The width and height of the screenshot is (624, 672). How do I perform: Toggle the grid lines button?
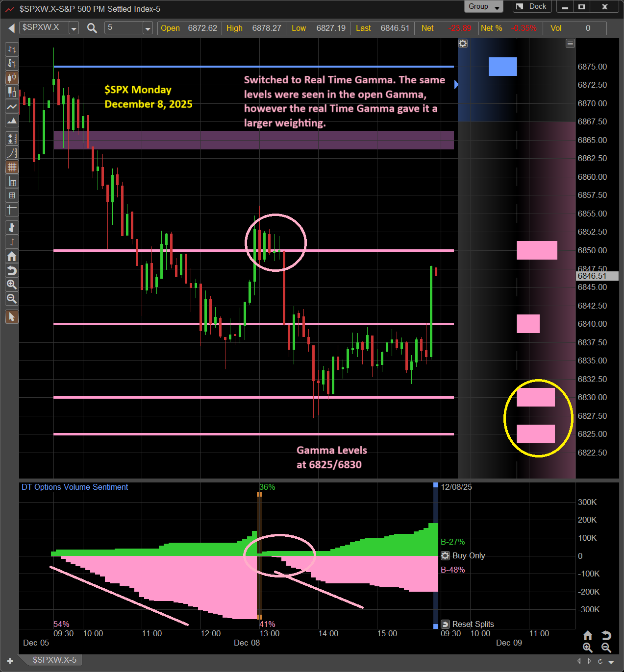[12, 167]
